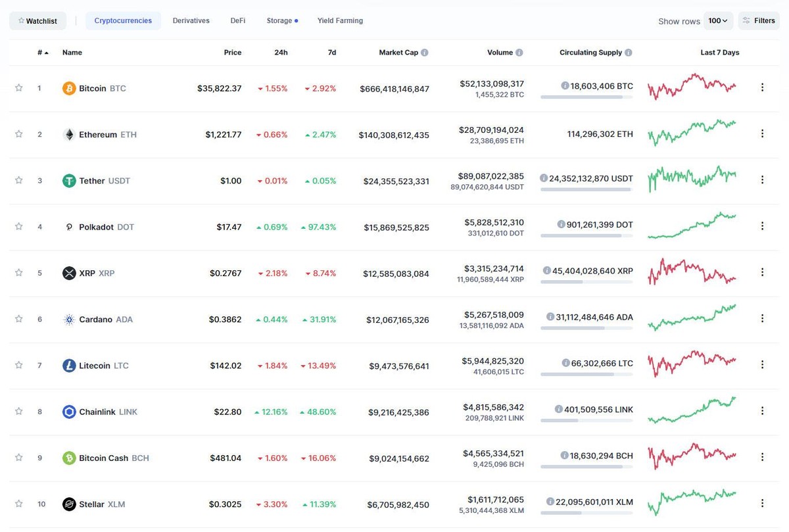Click the Chainlink LINK logo
This screenshot has width=789, height=532.
[x=68, y=412]
